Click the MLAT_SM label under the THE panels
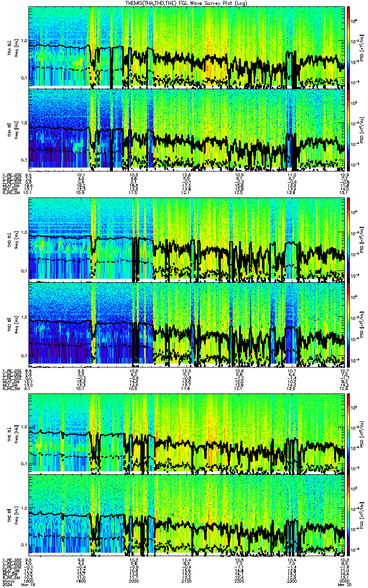The height and width of the screenshot is (588, 368). (10, 570)
